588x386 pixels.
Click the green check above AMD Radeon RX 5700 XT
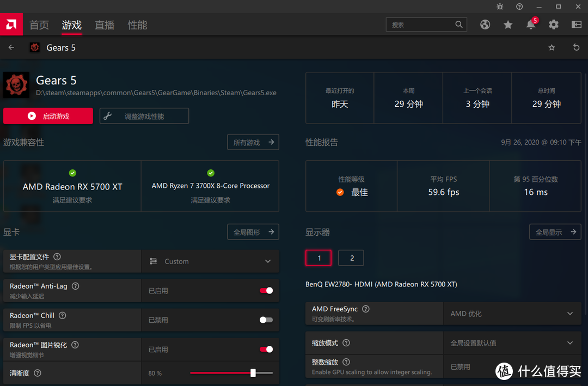pos(72,173)
